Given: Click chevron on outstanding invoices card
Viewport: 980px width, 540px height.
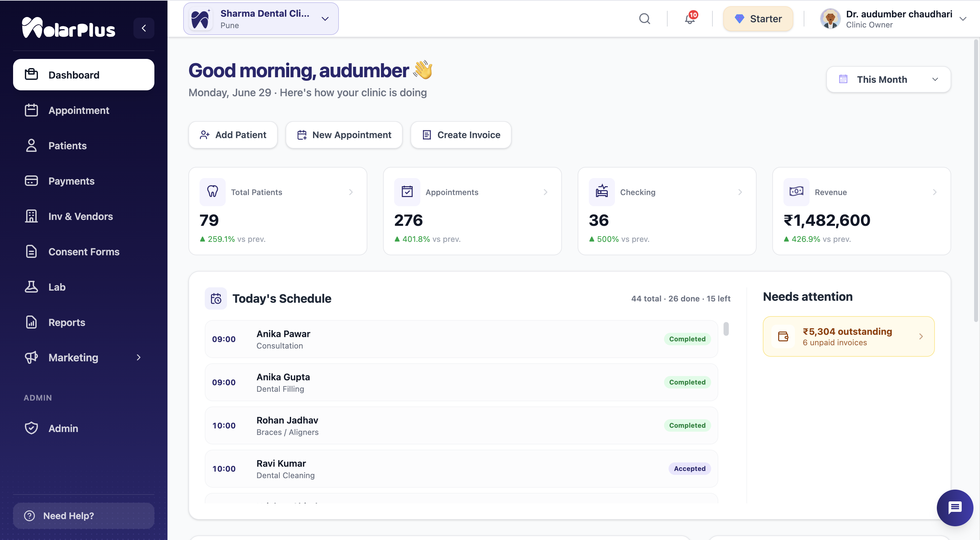Looking at the screenshot, I should pyautogui.click(x=921, y=336).
